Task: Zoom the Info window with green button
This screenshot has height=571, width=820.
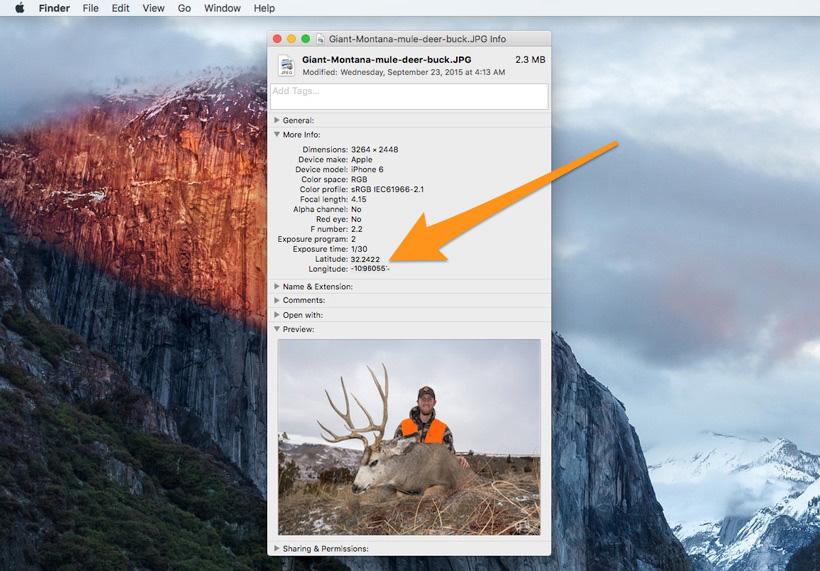Action: (305, 39)
